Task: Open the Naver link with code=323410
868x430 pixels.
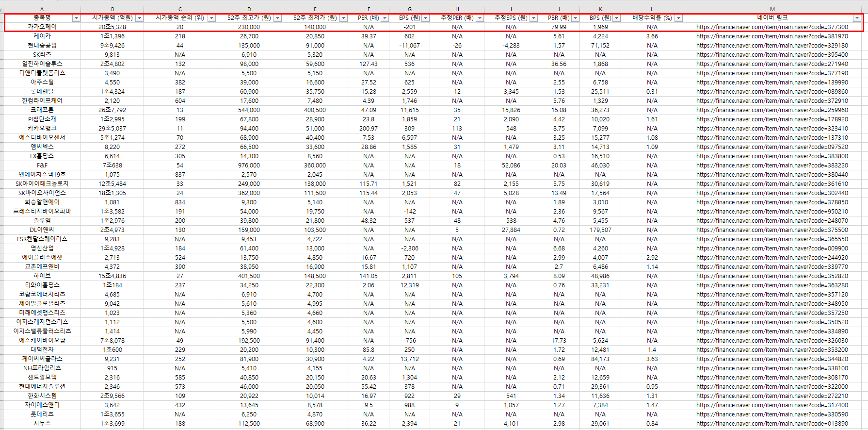Action: click(x=772, y=129)
